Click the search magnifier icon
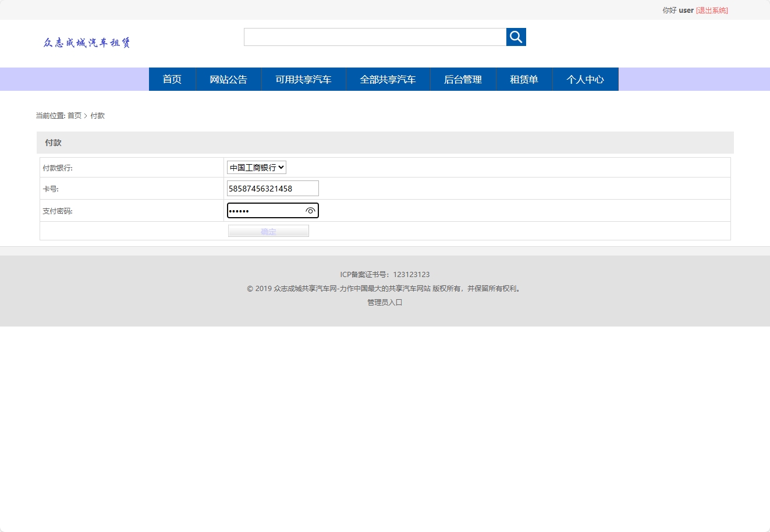Viewport: 770px width, 532px height. click(x=516, y=37)
